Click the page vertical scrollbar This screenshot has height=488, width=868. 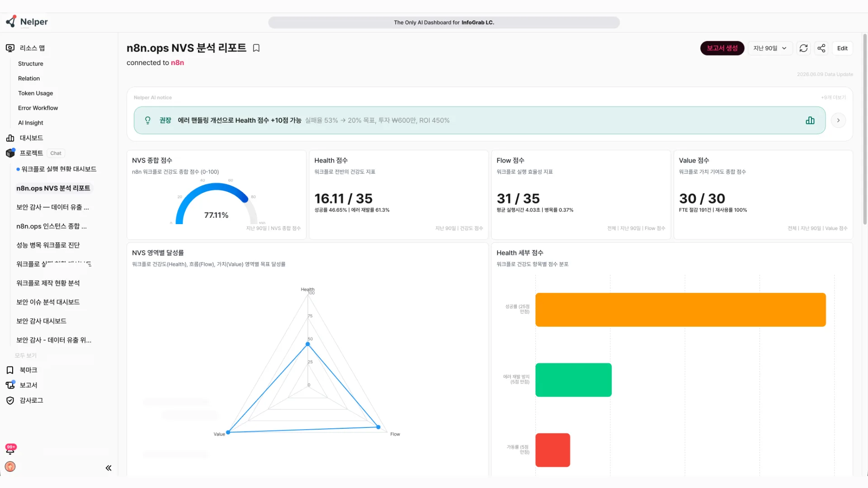pyautogui.click(x=865, y=129)
